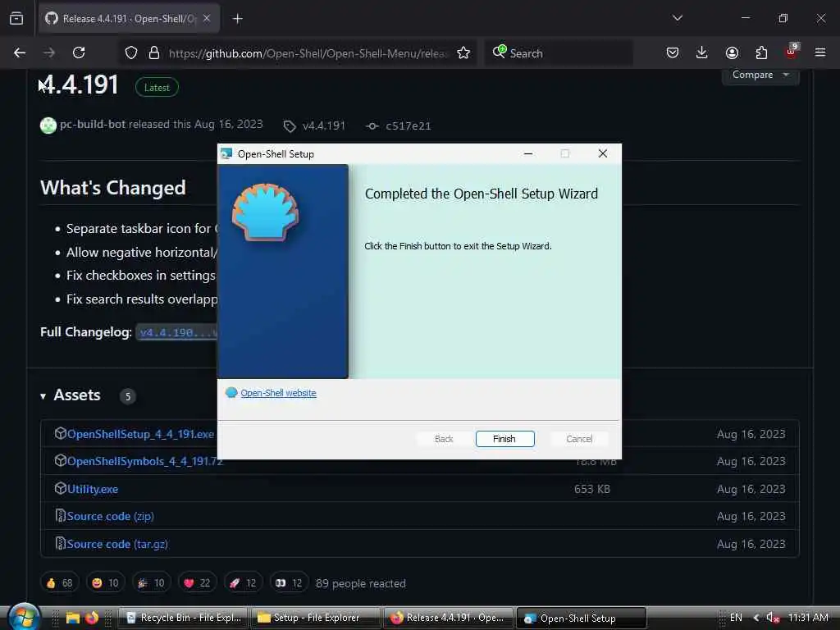Screen dimensions: 840x630
Task: Open a new browser tab
Action: [x=238, y=19]
